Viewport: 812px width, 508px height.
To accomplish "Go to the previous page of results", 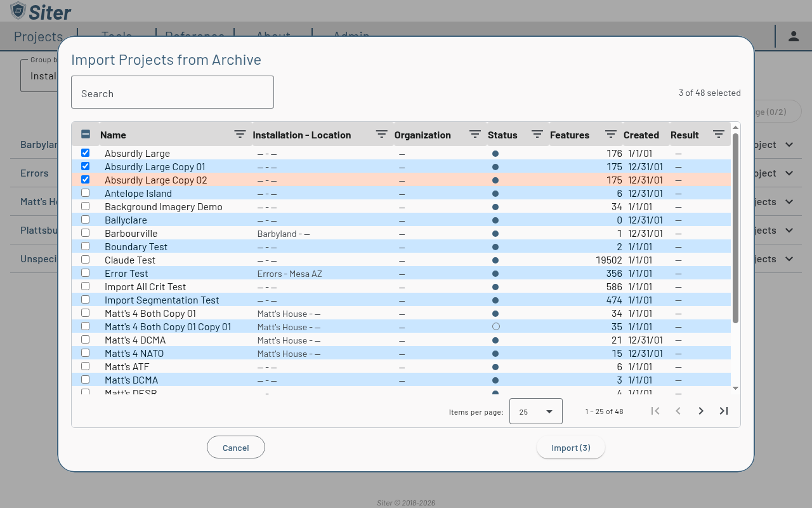I will [x=678, y=411].
